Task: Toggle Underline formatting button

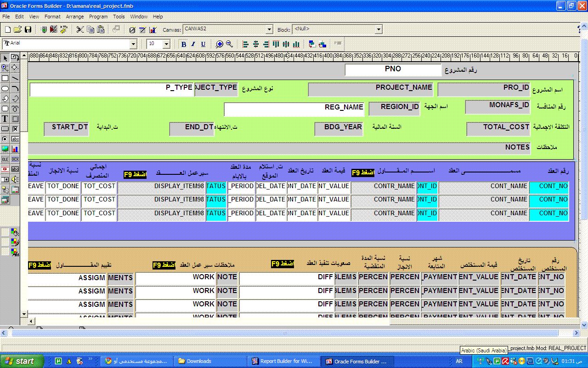Action: tap(203, 44)
